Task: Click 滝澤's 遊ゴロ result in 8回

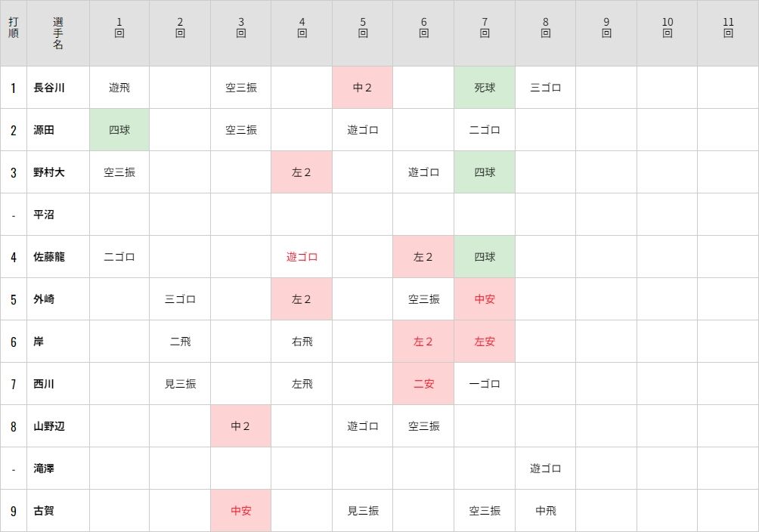Action: (x=545, y=469)
